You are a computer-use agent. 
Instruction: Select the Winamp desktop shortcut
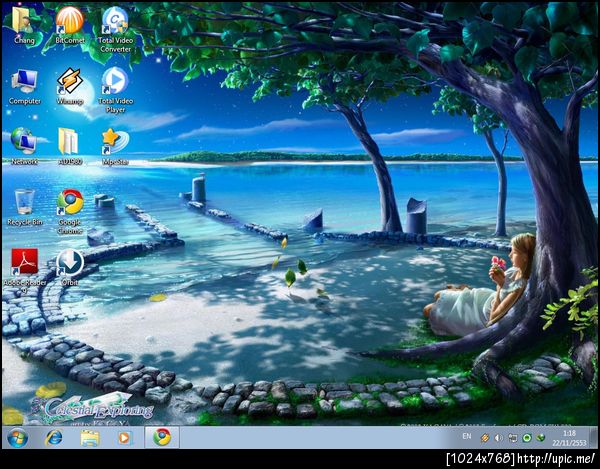click(x=70, y=87)
